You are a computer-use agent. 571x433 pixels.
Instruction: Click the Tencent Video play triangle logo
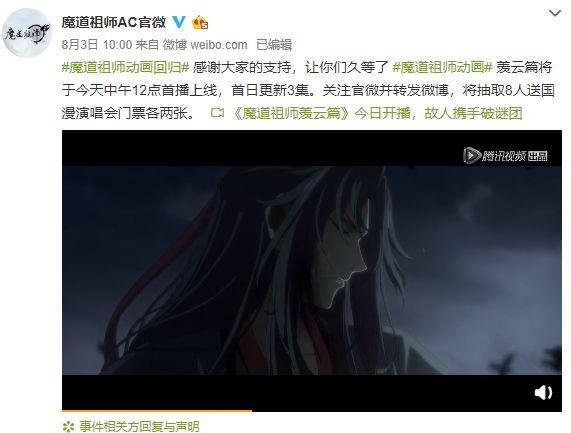click(x=472, y=156)
